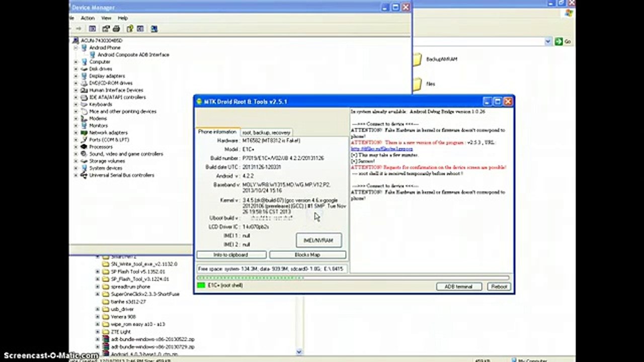Select wipe_rom easy a10 - a13 folder

(138, 324)
